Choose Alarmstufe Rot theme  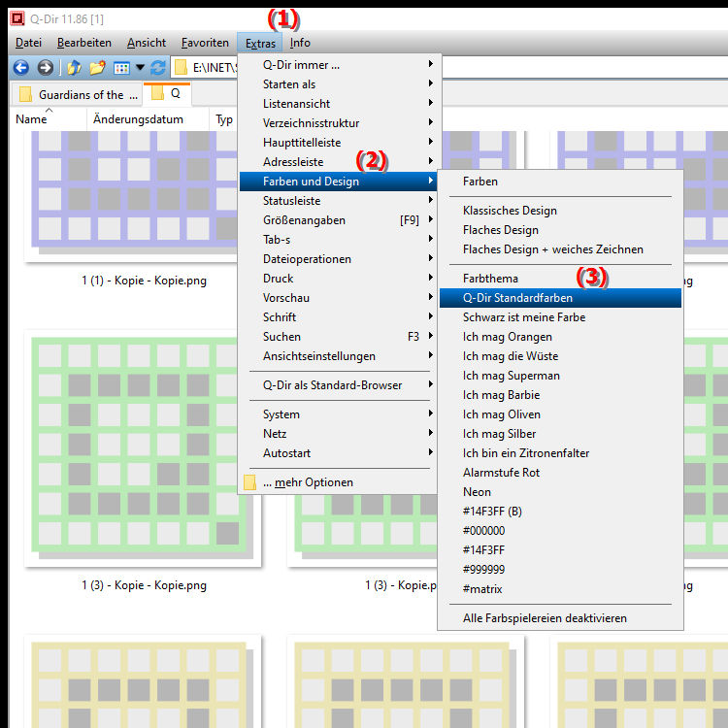pos(560,473)
